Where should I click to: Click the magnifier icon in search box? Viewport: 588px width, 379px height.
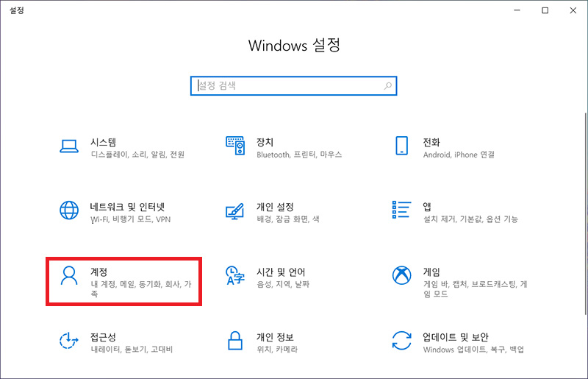388,86
